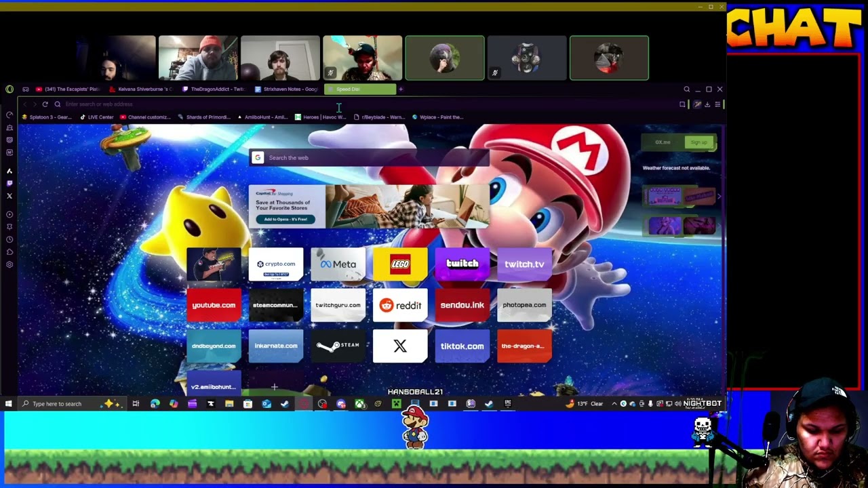Image resolution: width=868 pixels, height=488 pixels.
Task: Click the tab search magnifier icon
Action: [686, 89]
